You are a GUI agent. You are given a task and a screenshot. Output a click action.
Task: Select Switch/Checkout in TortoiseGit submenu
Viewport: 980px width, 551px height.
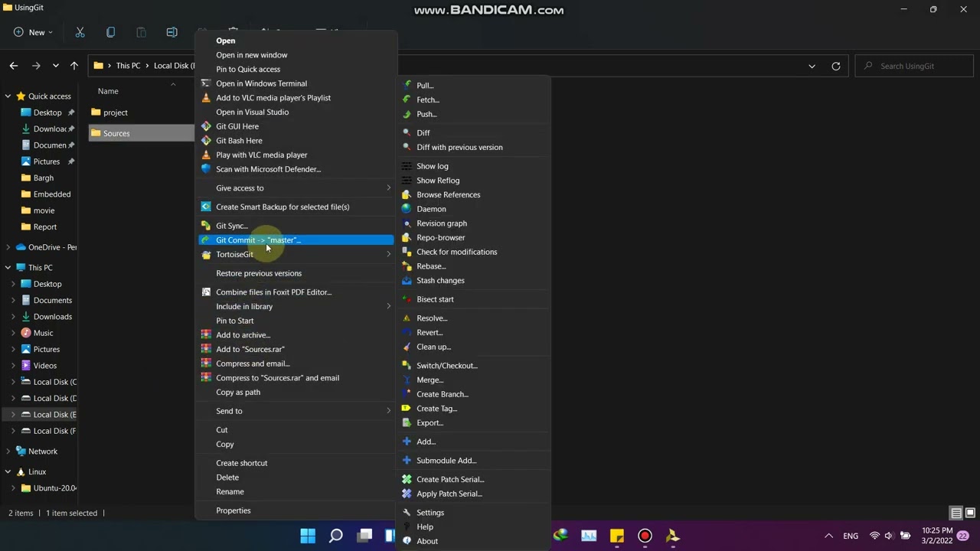click(x=473, y=366)
